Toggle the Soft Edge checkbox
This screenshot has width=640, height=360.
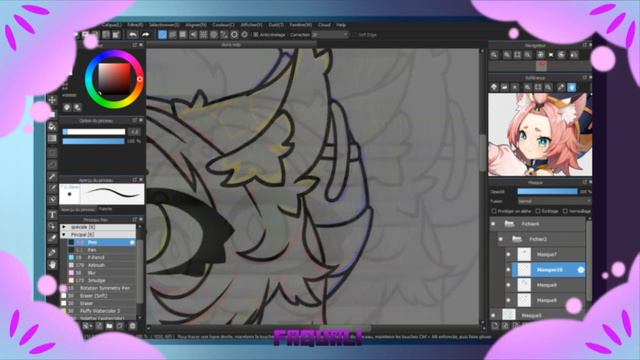pyautogui.click(x=355, y=35)
